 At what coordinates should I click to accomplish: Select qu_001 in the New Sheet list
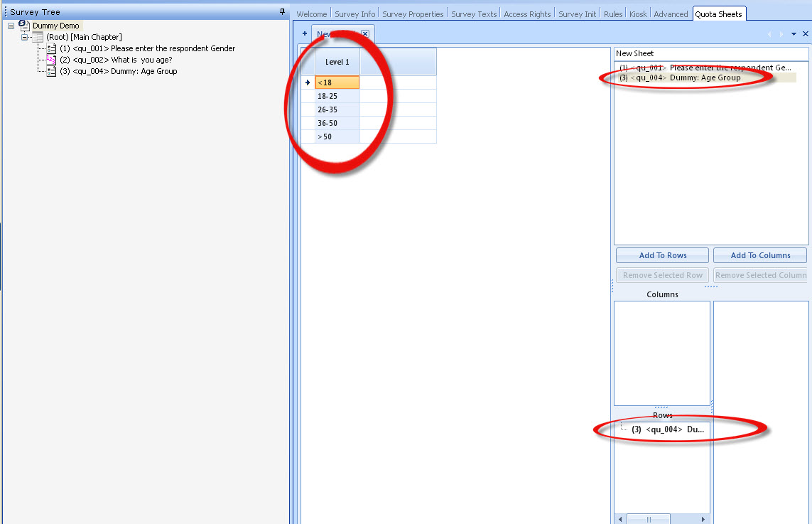point(705,68)
